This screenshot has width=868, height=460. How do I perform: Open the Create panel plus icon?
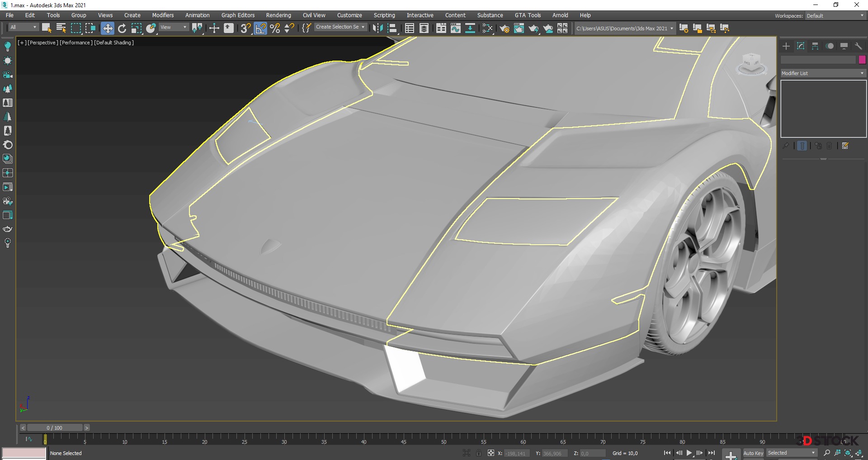pos(786,46)
